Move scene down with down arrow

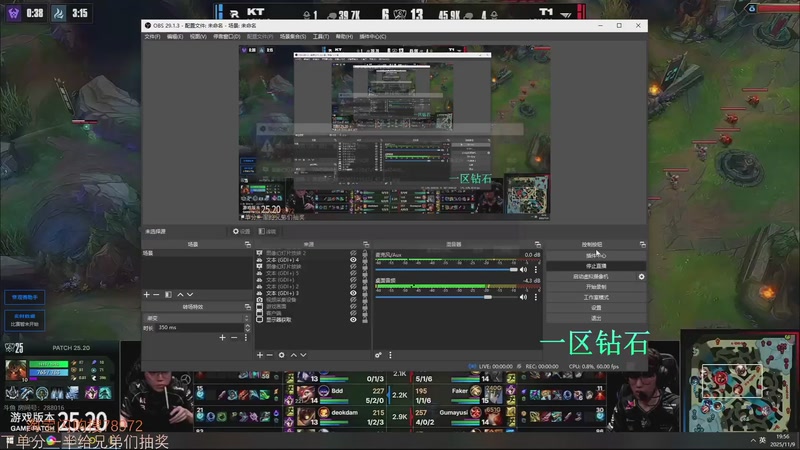[x=190, y=294]
